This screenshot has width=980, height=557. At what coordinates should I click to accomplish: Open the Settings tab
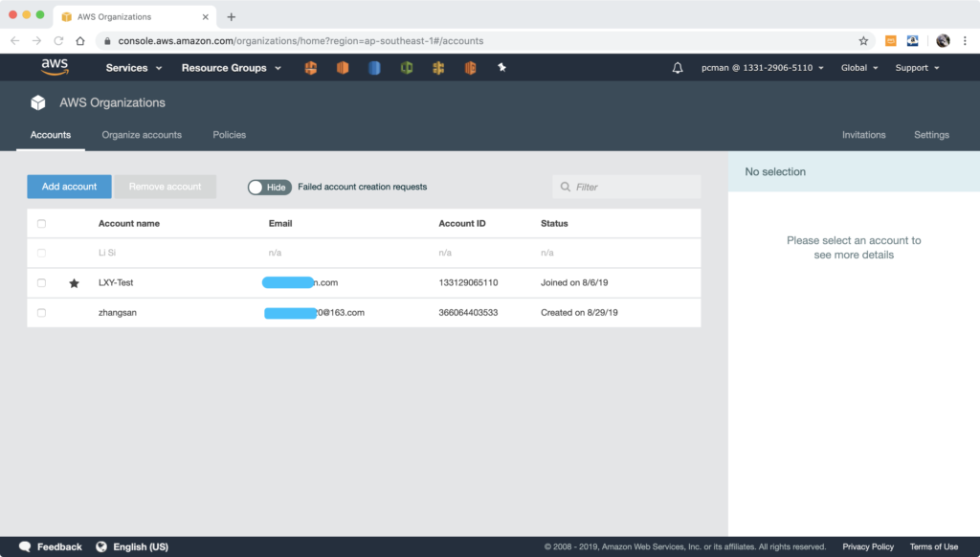click(931, 134)
